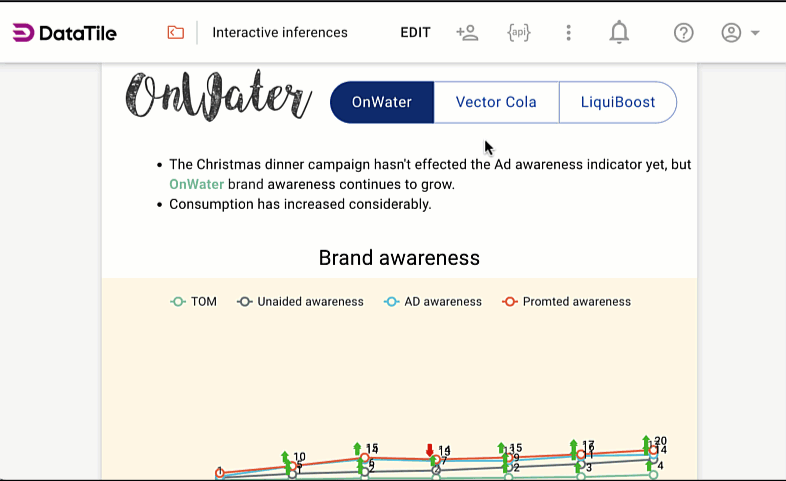786x481 pixels.
Task: Toggle Unaided awareness legend series
Action: coord(300,302)
